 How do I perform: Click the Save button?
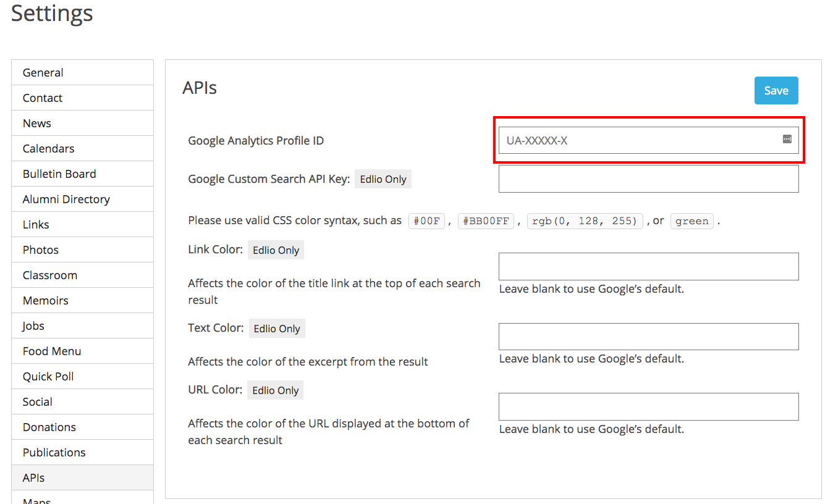tap(776, 91)
